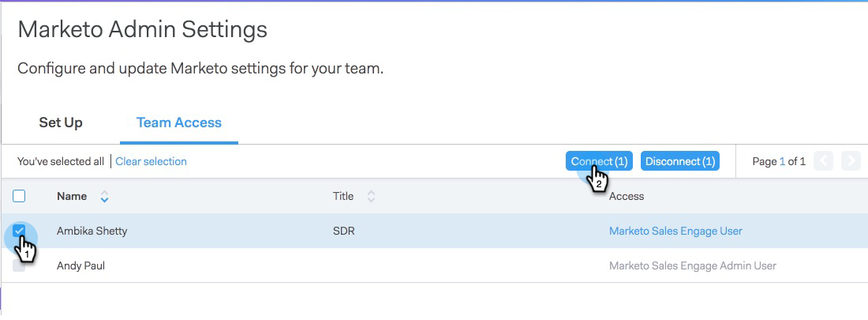Toggle the select-all header checkbox
Viewport: 868px width, 320px height.
click(x=20, y=196)
